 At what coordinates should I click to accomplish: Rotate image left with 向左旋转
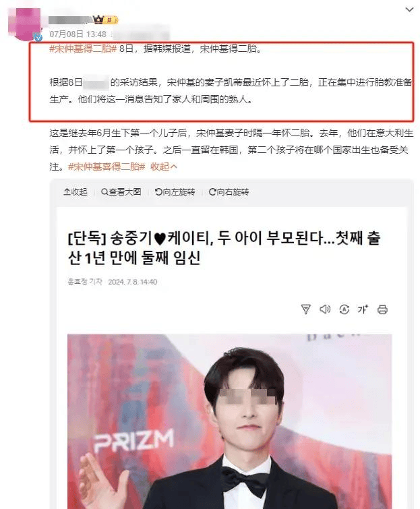(x=175, y=192)
